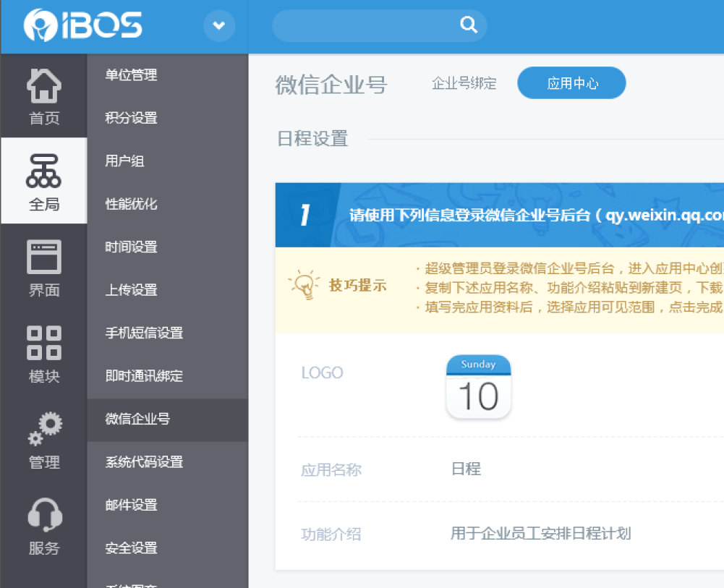This screenshot has width=724, height=588.
Task: Select 用户组 menu item
Action: (125, 161)
